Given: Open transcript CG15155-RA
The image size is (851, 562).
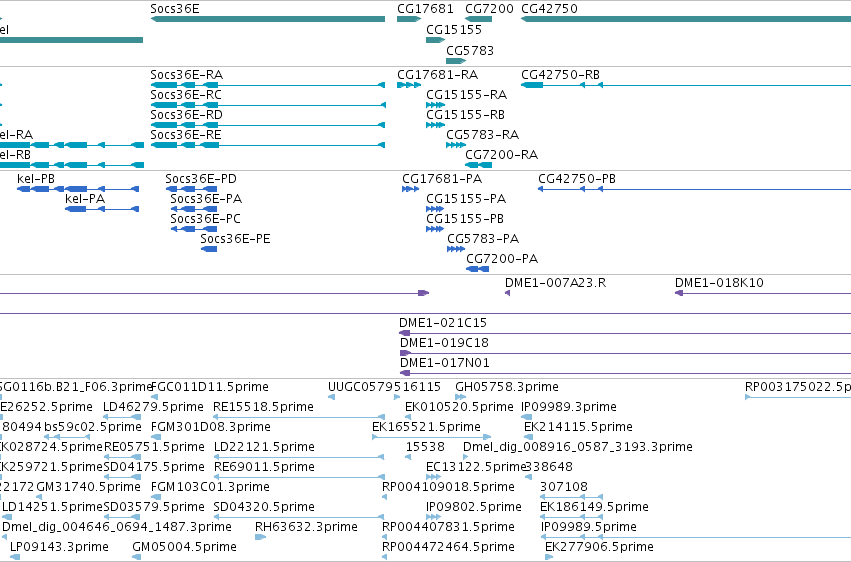Looking at the screenshot, I should pos(436,105).
